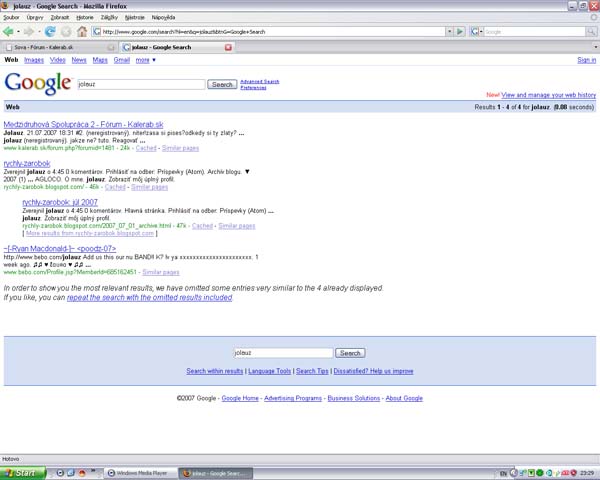Open Search within results link

coord(215,371)
